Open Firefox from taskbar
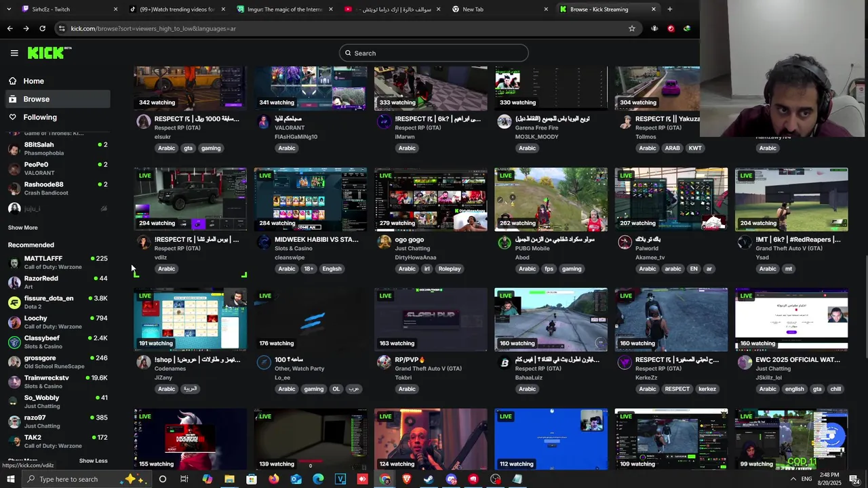Image resolution: width=868 pixels, height=488 pixels. (x=274, y=479)
